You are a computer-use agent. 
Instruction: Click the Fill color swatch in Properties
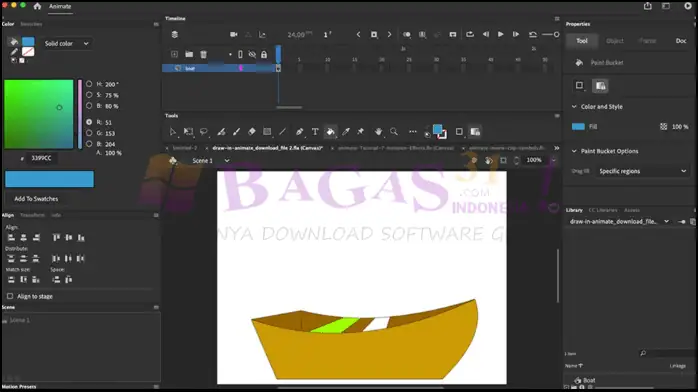coord(578,126)
